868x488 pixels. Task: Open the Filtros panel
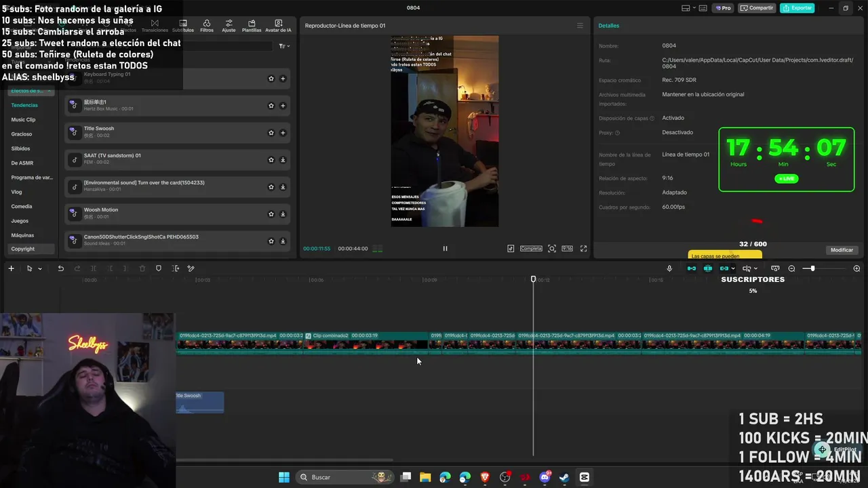click(207, 26)
